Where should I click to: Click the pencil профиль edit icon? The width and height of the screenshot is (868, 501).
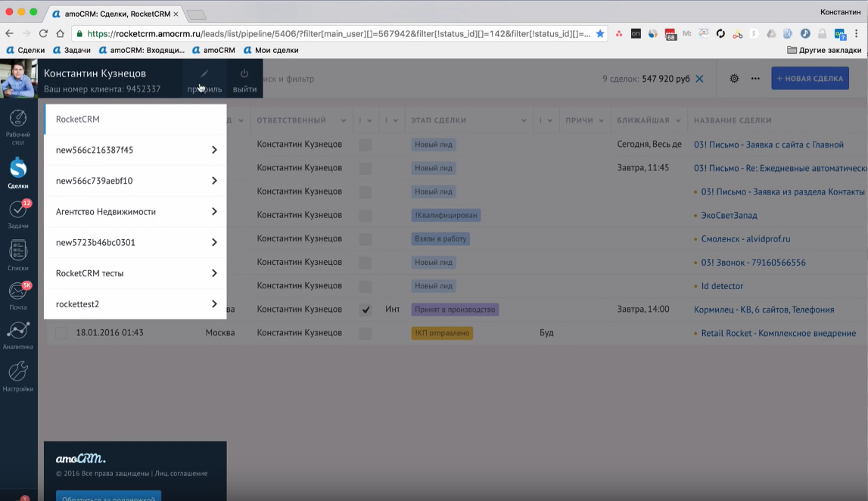tap(204, 74)
